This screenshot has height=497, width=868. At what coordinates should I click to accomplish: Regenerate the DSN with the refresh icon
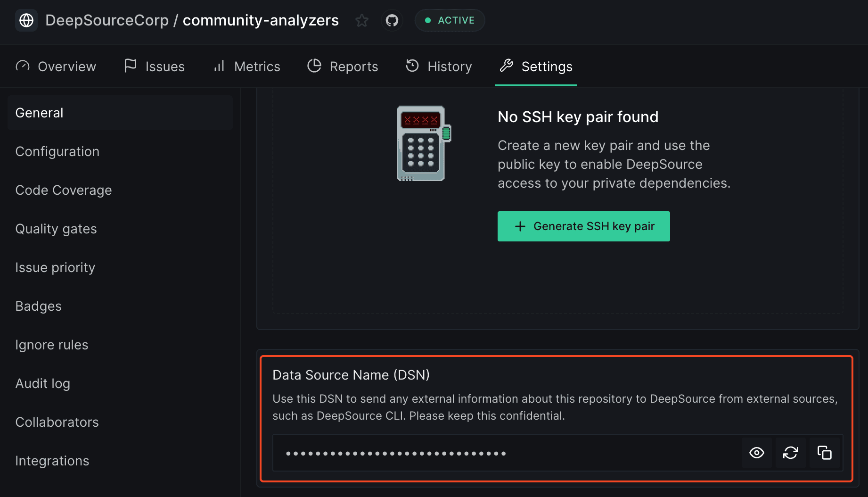point(791,453)
